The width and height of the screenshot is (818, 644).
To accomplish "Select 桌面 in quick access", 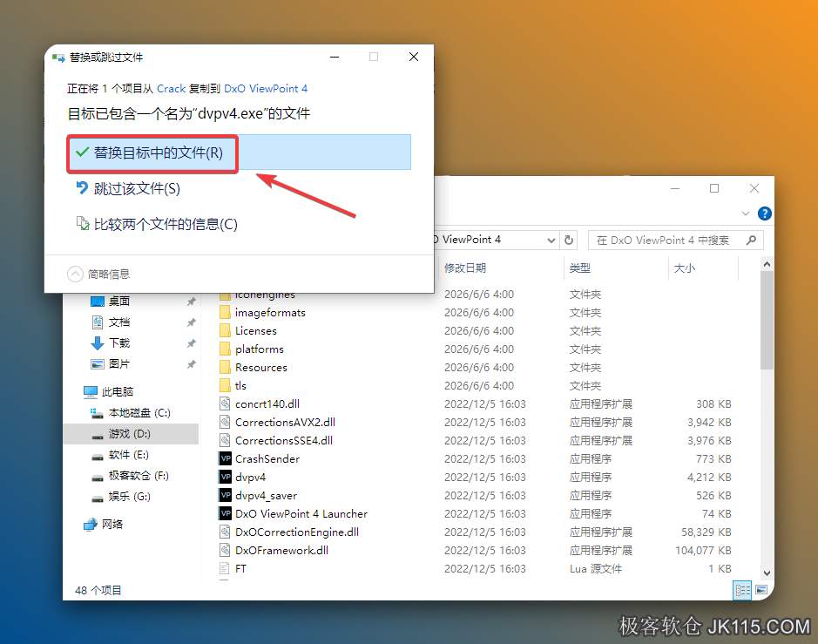I will click(x=118, y=302).
